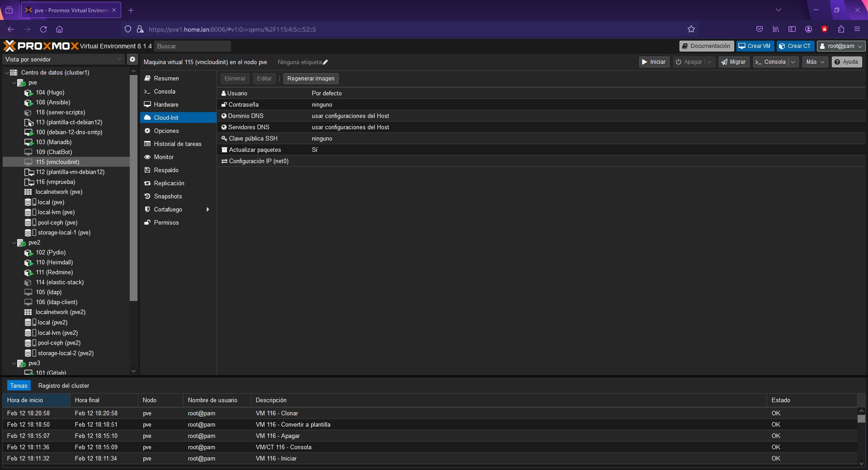Reload the page in the browser
Screen dimensions: 868x470
click(43, 29)
